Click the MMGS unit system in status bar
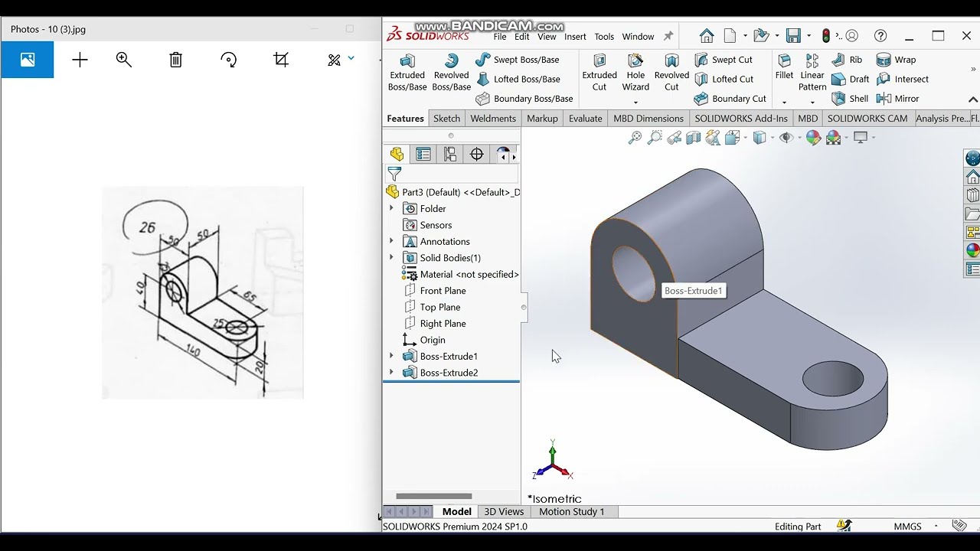980x551 pixels. [x=908, y=527]
